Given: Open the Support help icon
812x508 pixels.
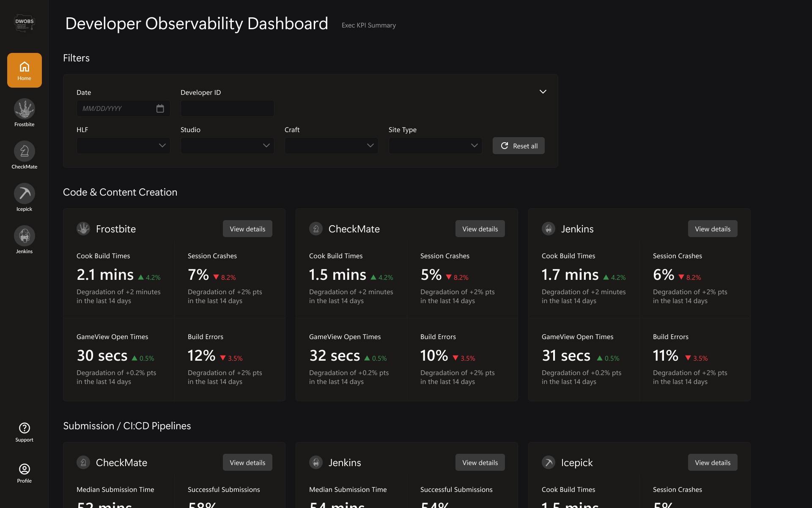Looking at the screenshot, I should [24, 428].
